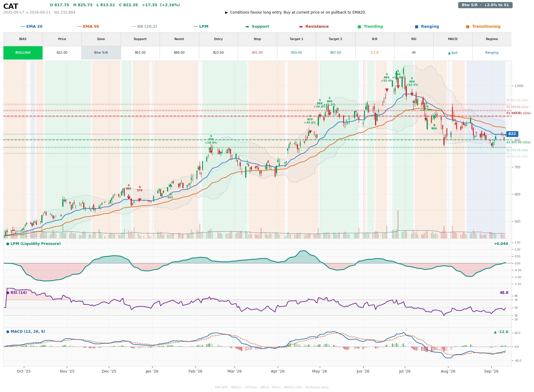Click the S2 773.70 (19x) support label

pyautogui.click(x=517, y=150)
